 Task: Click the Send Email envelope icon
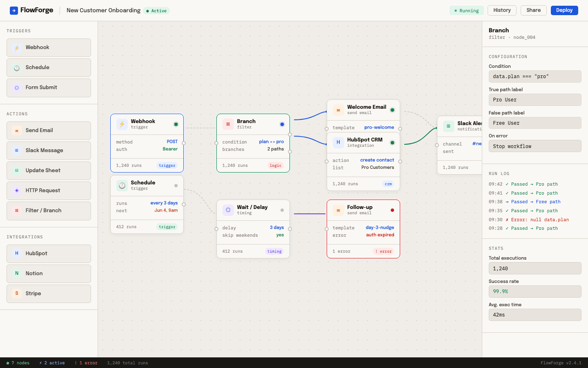[x=17, y=131]
